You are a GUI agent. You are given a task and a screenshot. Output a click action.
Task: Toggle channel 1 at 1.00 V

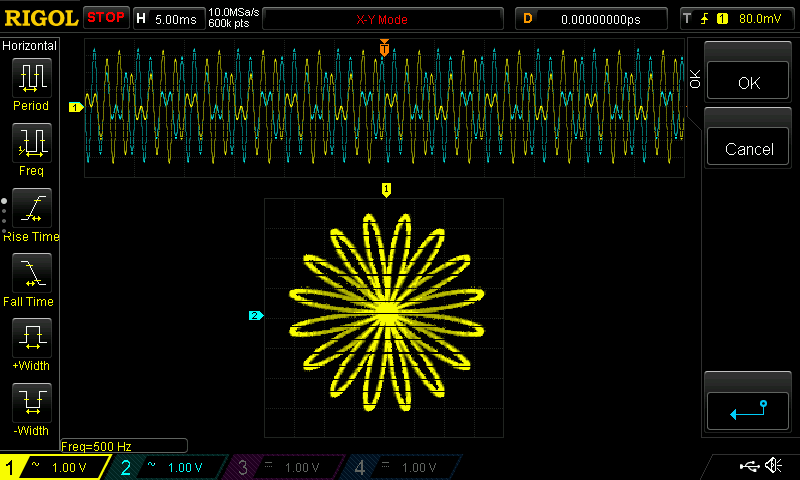[55, 467]
